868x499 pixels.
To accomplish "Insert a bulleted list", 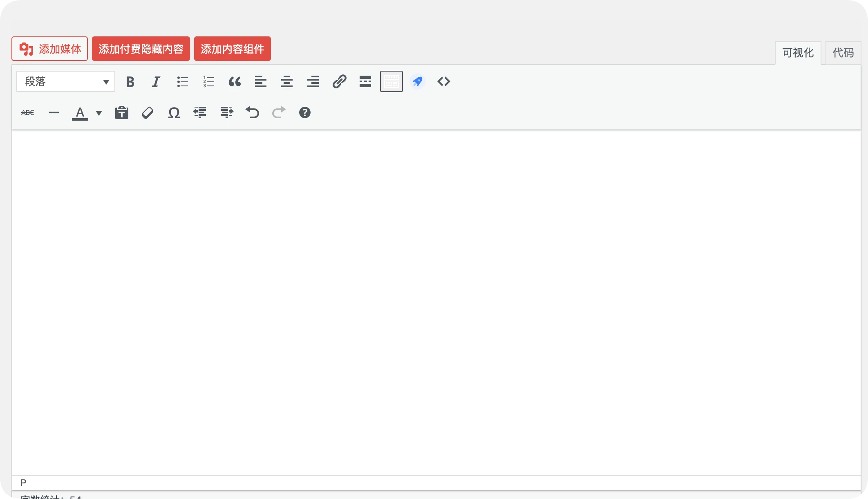I will (x=182, y=82).
